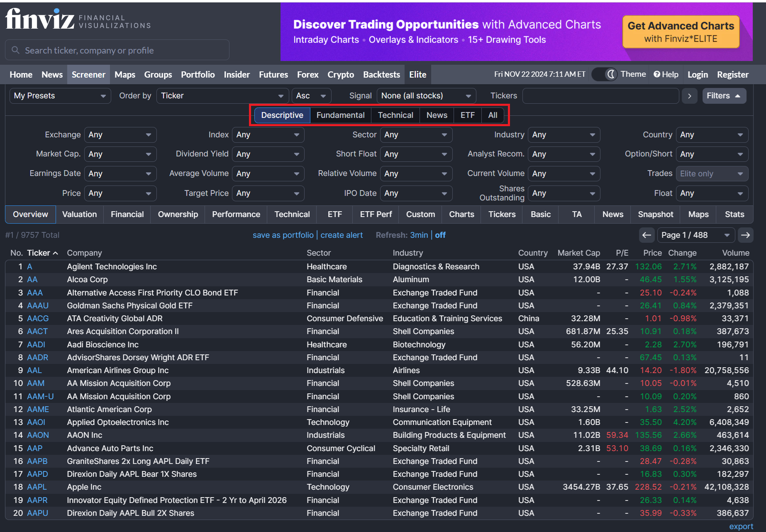Viewport: 766px width, 532px height.
Task: Select the ETF filter tab
Action: tap(467, 115)
